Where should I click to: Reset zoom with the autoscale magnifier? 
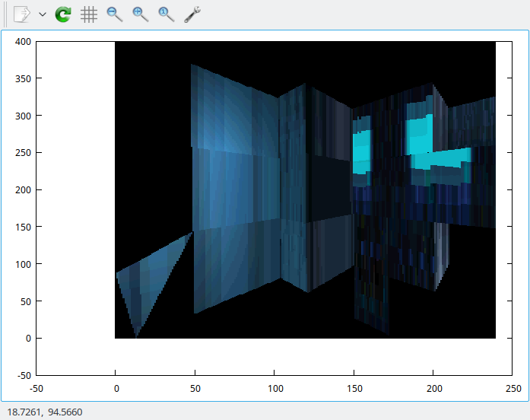click(167, 14)
